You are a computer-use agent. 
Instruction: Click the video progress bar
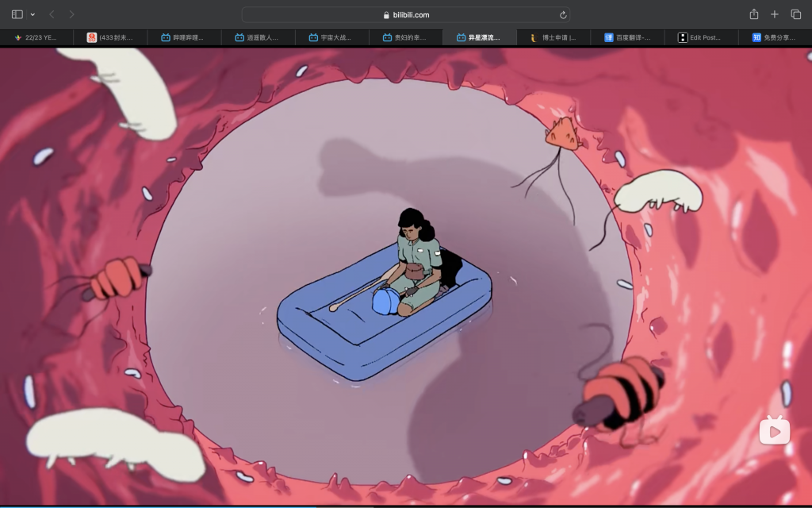pyautogui.click(x=406, y=506)
